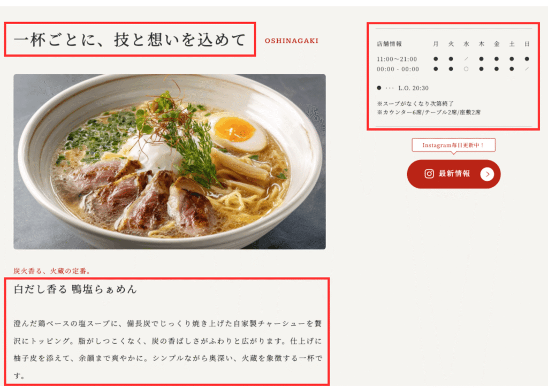Click the 11:00~21:00 opening hours text
The image size is (548, 392).
[397, 59]
